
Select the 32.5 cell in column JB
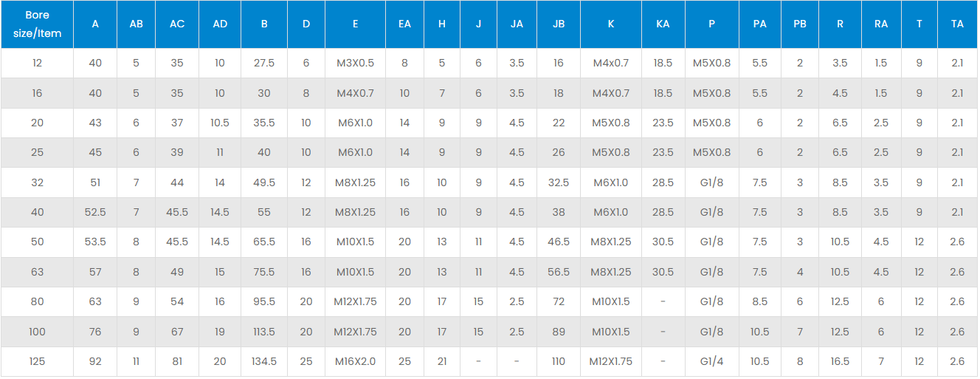(559, 182)
